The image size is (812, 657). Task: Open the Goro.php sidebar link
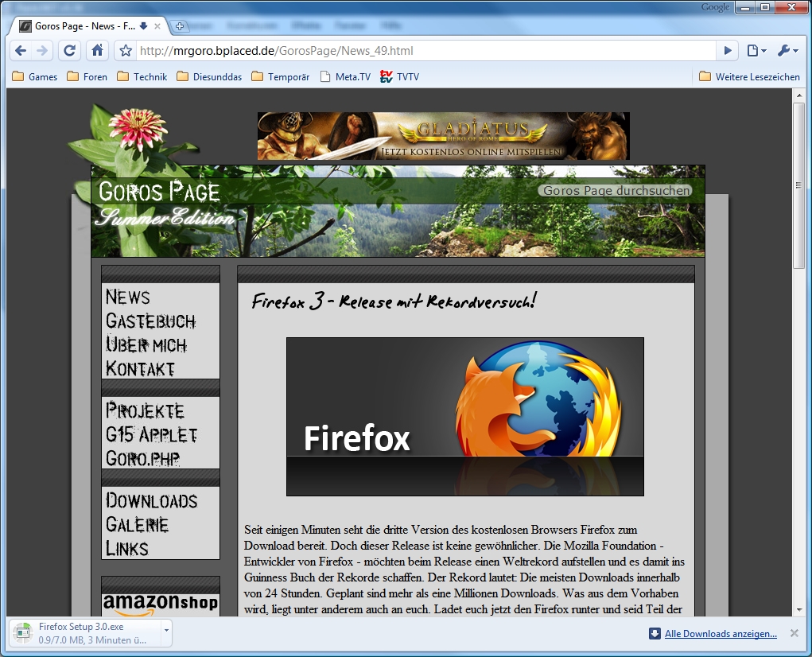(143, 458)
